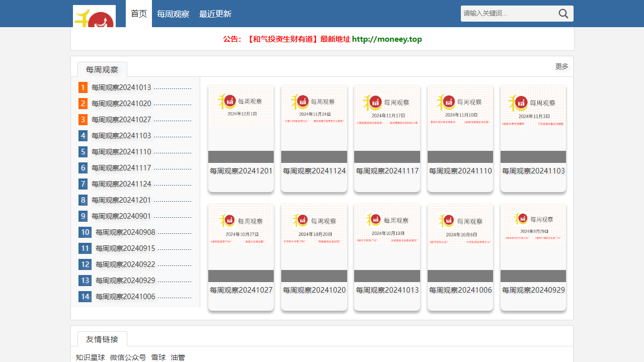
Task: Open list item 每周观察20240915
Action: (125, 248)
